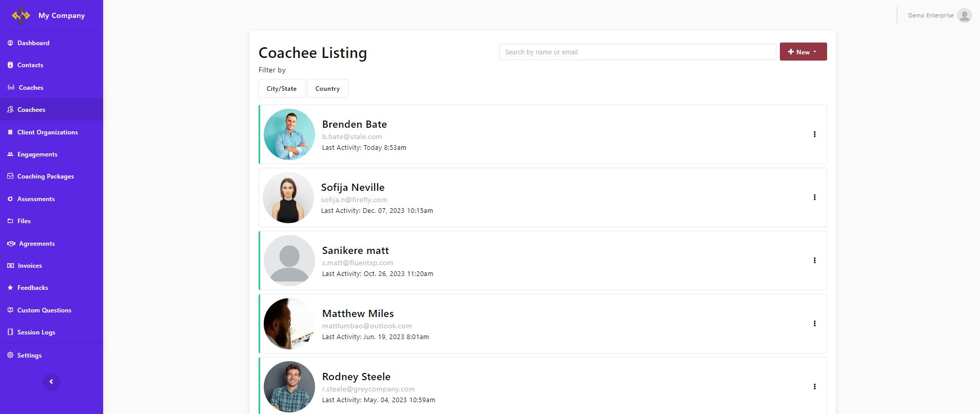Open options menu for Brenden Bate
This screenshot has height=414, width=980.
click(x=814, y=134)
